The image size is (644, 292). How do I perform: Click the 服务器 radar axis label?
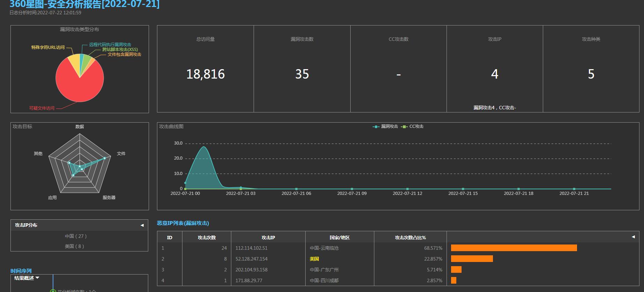[x=109, y=198]
